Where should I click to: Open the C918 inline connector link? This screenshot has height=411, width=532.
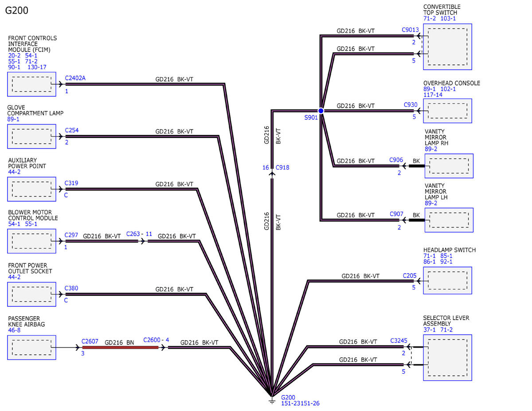[282, 168]
